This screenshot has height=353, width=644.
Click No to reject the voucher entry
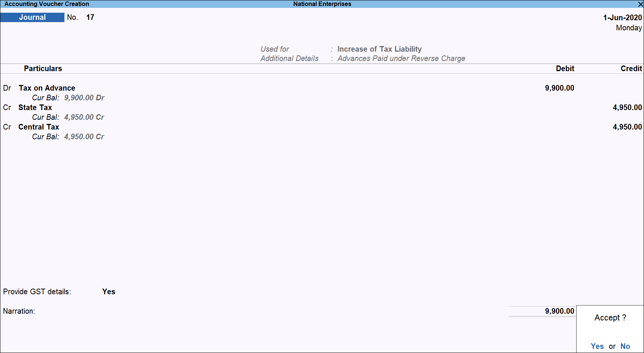(x=625, y=346)
